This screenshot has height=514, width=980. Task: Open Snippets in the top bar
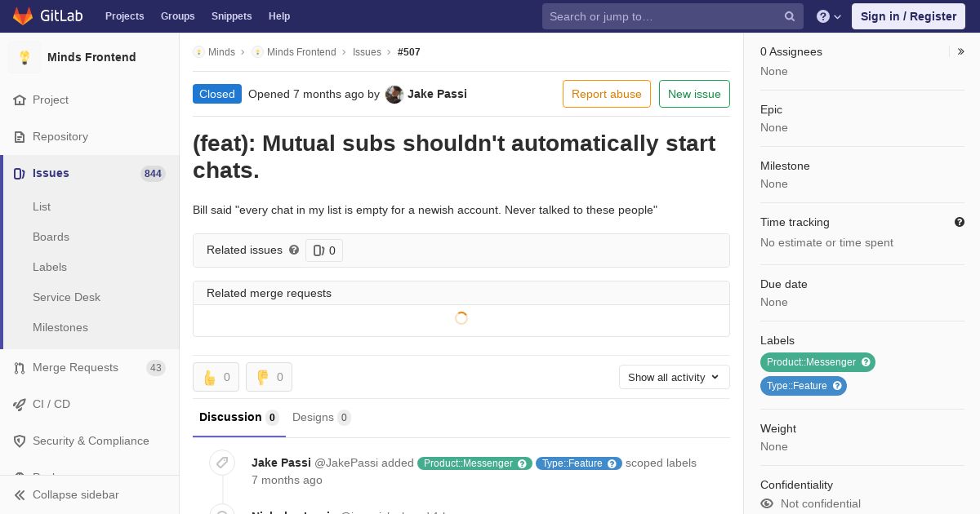click(x=232, y=16)
